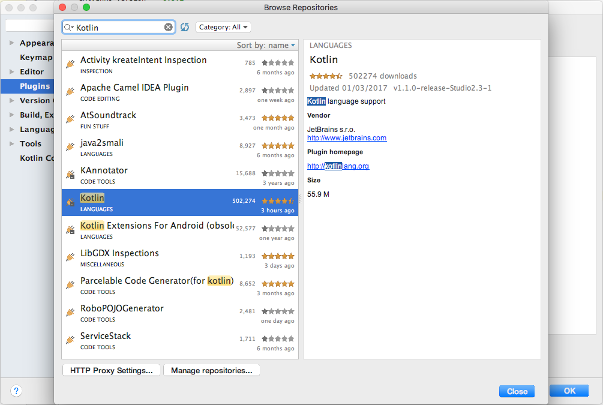The image size is (603, 405).
Task: Click OK in the Preferences window
Action: point(569,391)
